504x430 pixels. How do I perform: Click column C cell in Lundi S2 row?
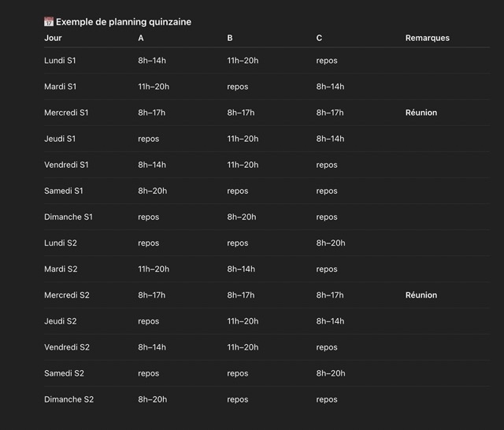(331, 243)
